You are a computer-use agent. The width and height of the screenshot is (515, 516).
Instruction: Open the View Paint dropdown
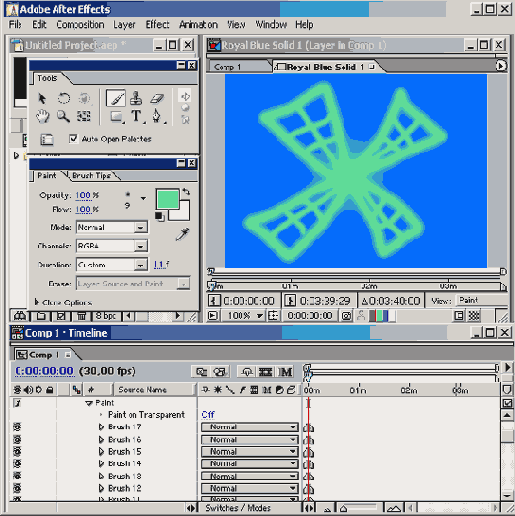point(482,300)
